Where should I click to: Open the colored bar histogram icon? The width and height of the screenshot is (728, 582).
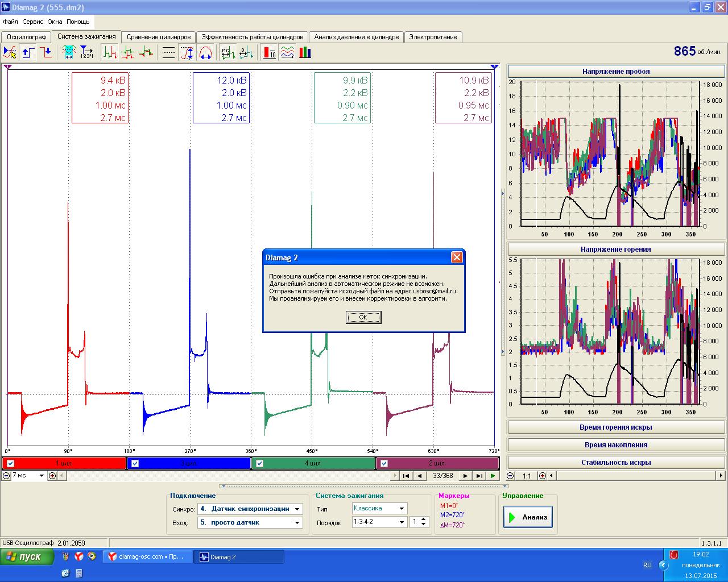[305, 53]
